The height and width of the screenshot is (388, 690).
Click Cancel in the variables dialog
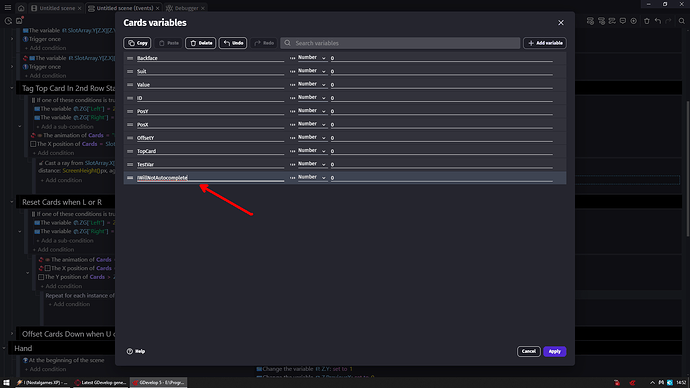coord(529,351)
